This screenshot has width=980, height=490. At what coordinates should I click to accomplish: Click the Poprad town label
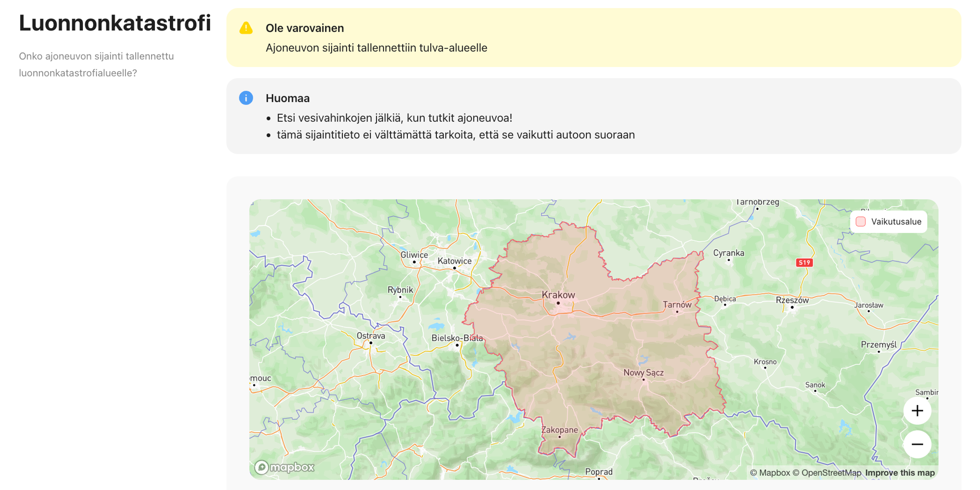pyautogui.click(x=598, y=472)
